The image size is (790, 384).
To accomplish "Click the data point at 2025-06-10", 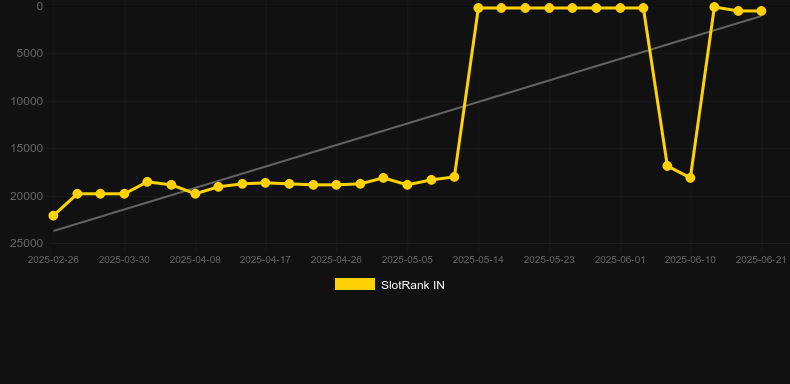I will (690, 178).
